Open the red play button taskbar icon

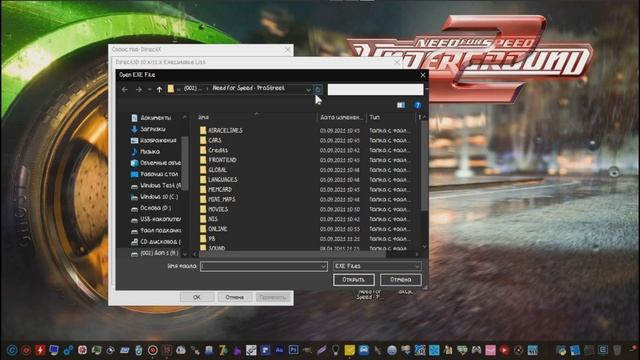pyautogui.click(x=504, y=350)
